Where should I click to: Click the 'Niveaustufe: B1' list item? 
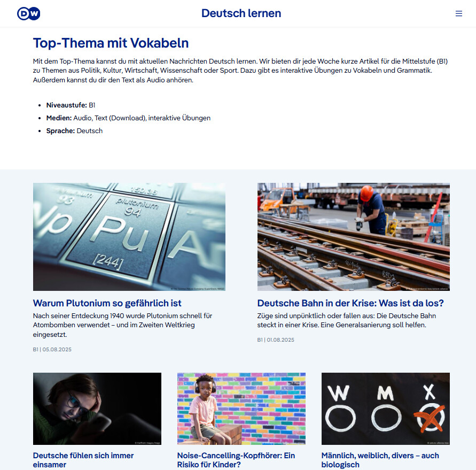click(71, 105)
